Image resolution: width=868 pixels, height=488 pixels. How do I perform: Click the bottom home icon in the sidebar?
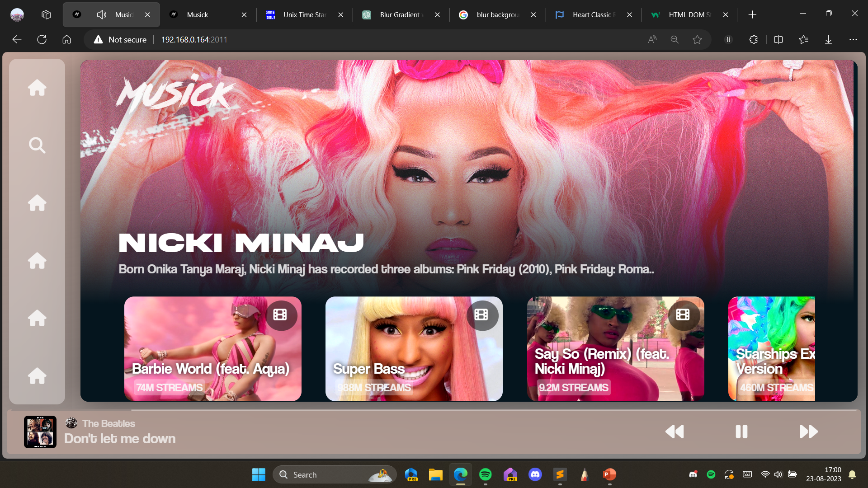click(x=37, y=376)
